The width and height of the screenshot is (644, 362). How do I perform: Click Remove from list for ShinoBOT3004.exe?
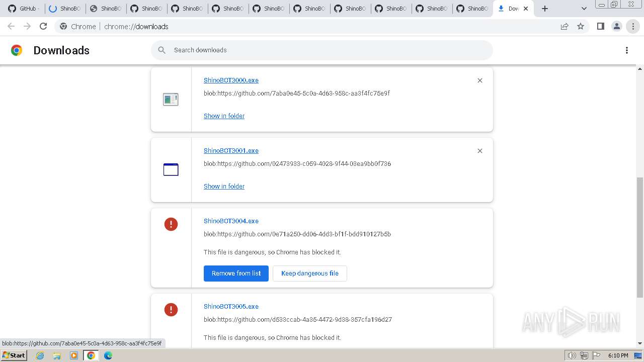pos(236,274)
